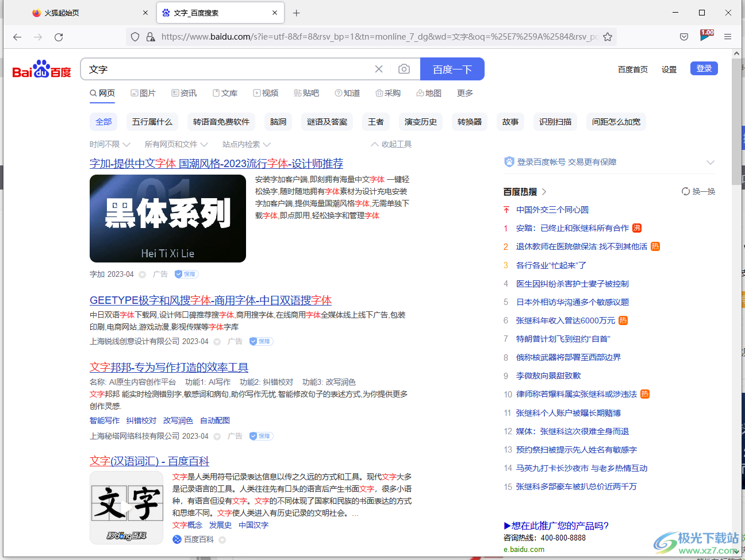Click 保障 badge under 上海锐线创意设计 result
The image size is (745, 560).
(262, 341)
